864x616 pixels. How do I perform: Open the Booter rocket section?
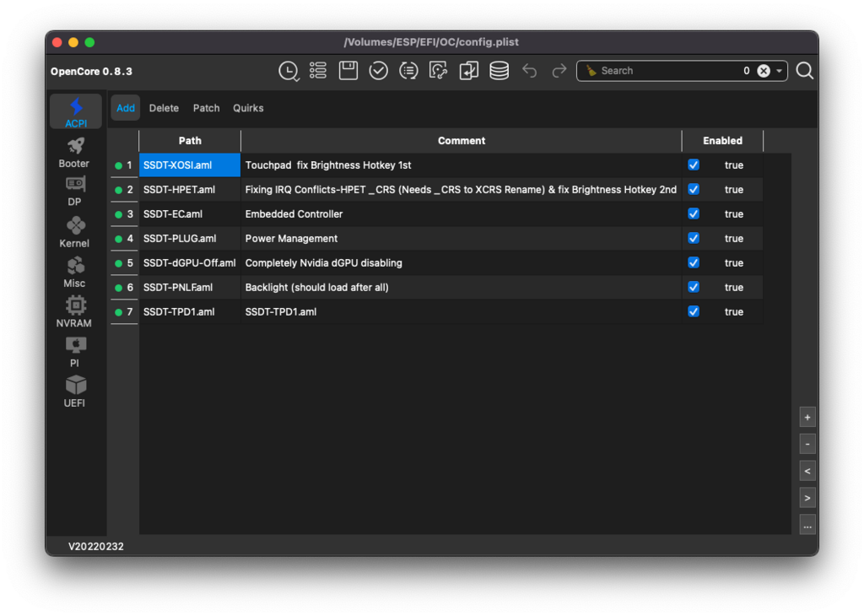[75, 152]
